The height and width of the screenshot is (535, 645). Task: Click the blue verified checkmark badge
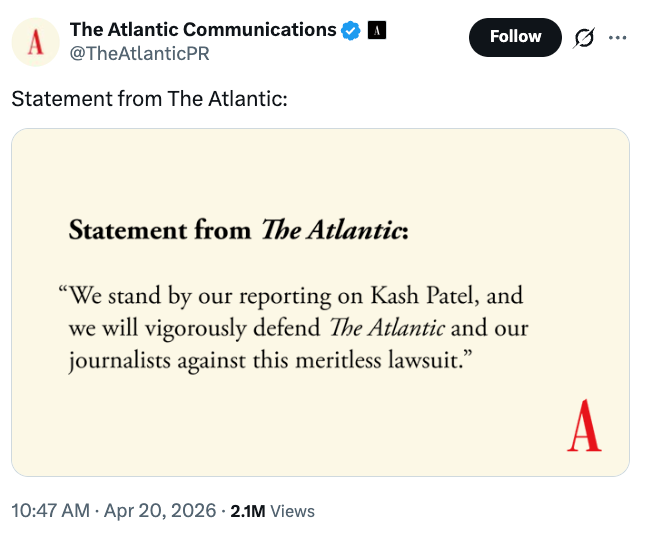point(350,30)
